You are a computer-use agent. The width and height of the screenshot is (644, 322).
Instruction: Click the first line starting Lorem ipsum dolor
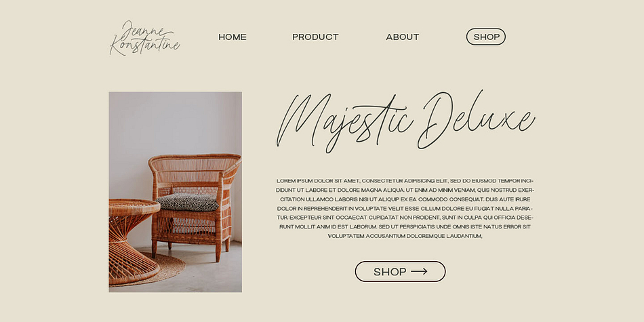(405, 181)
